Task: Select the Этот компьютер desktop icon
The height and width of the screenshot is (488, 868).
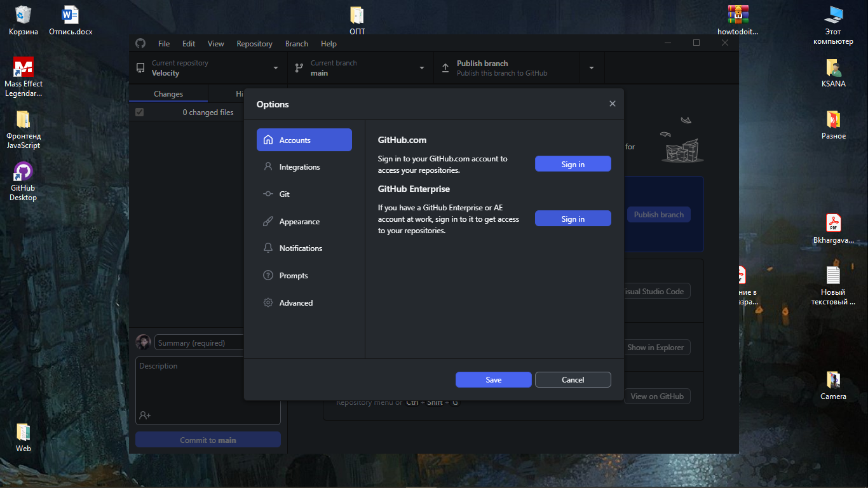Action: tap(833, 24)
